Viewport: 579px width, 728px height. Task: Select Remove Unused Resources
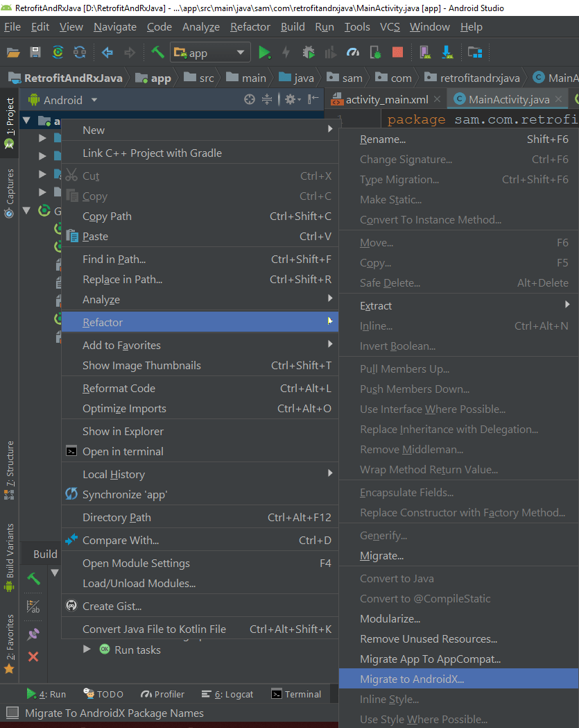tap(459, 639)
